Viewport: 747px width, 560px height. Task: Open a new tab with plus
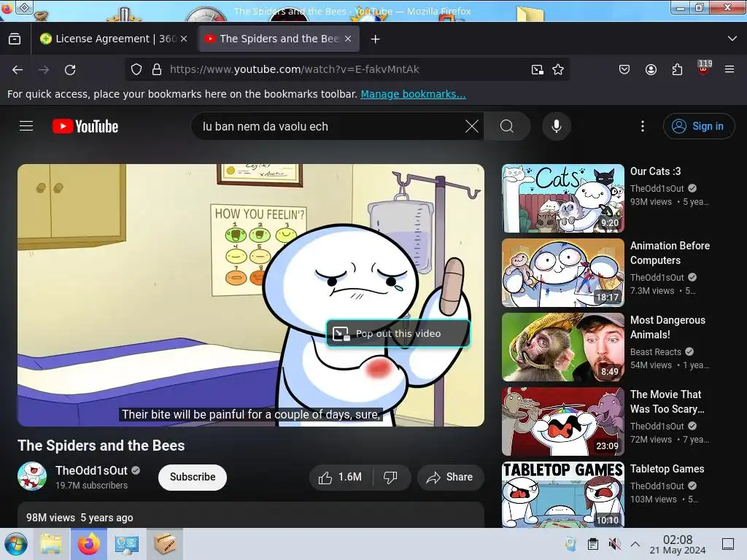point(376,39)
